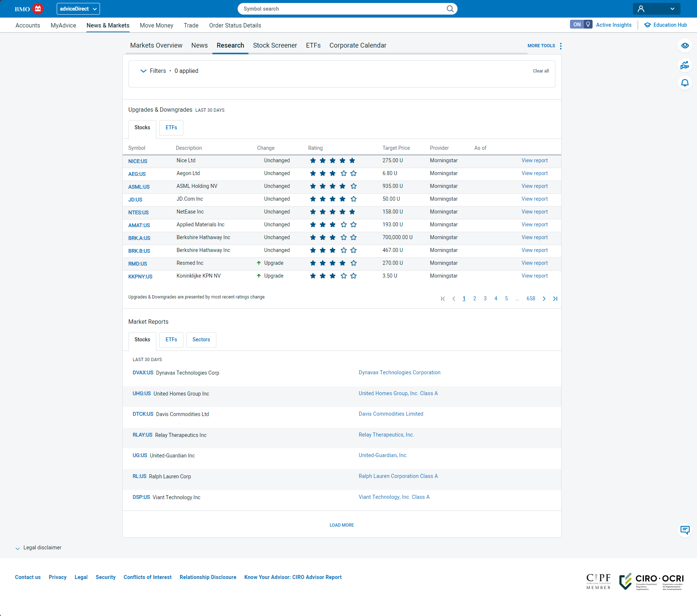Select ETFs tab under Upgrades & Downgrades

(x=171, y=128)
